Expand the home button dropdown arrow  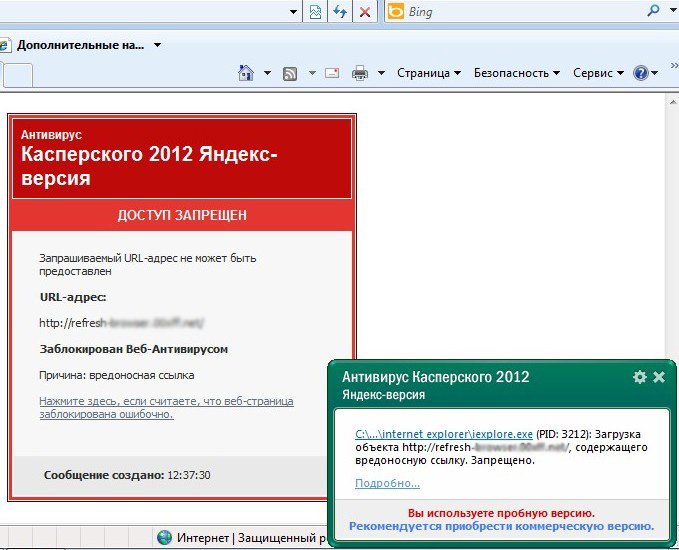point(267,73)
